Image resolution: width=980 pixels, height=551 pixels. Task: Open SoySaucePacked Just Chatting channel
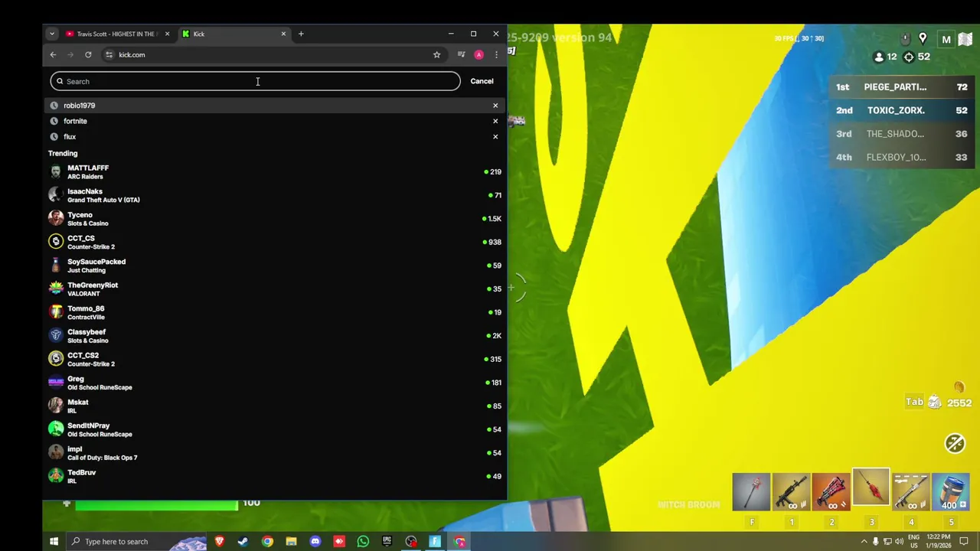(274, 266)
